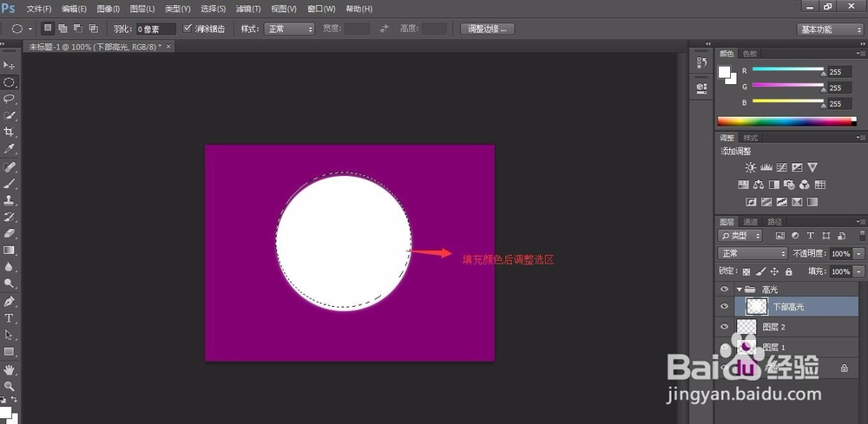
Task: Select the Blur tool
Action: pyautogui.click(x=9, y=266)
